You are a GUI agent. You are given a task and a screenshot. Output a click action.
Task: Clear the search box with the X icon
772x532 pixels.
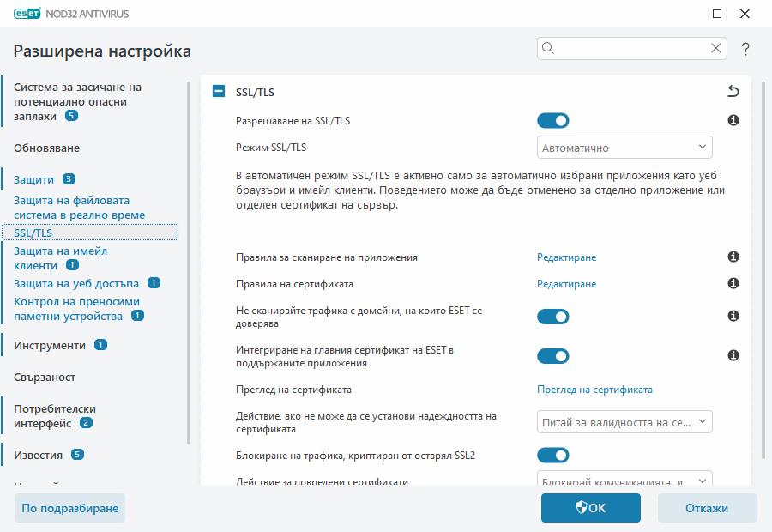716,48
